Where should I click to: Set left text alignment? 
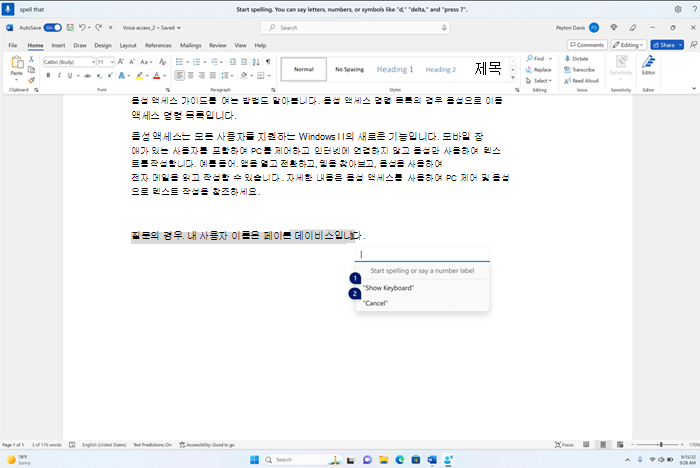179,75
